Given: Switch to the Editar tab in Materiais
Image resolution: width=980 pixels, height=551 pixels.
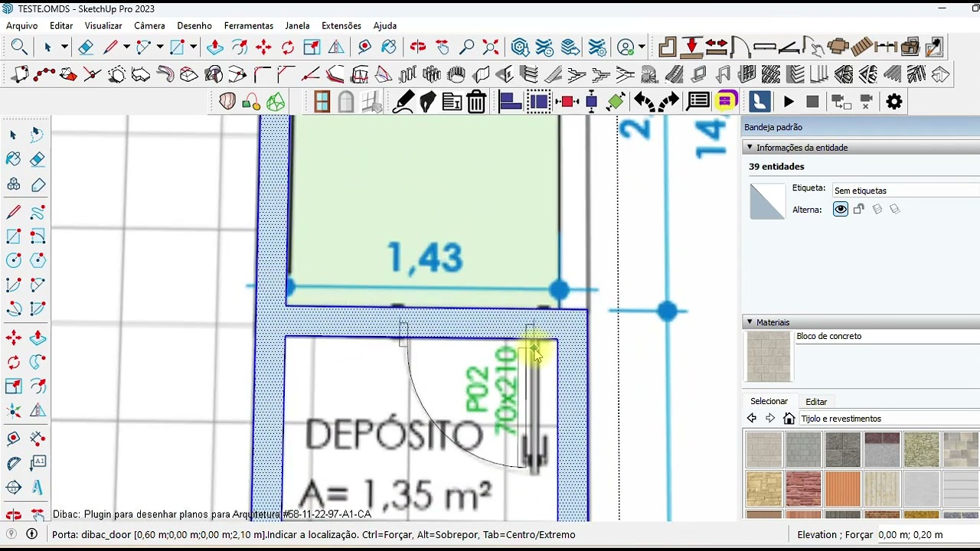Looking at the screenshot, I should (816, 401).
